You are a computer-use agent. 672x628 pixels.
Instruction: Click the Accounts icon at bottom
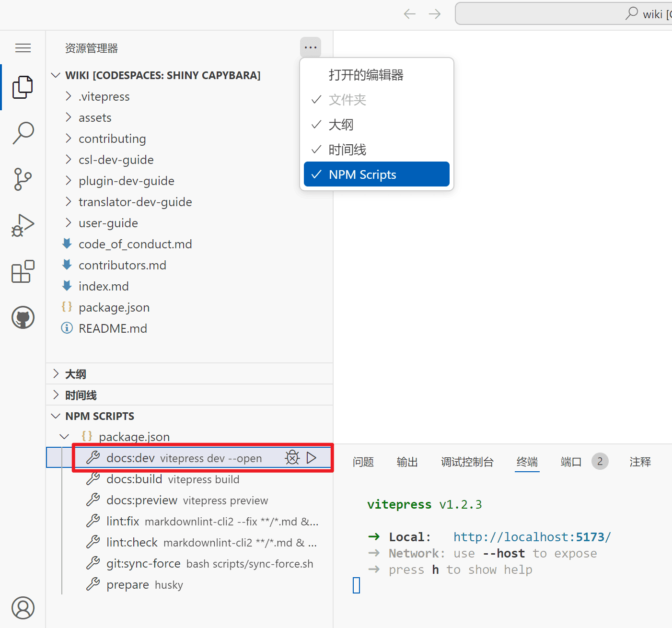(23, 608)
